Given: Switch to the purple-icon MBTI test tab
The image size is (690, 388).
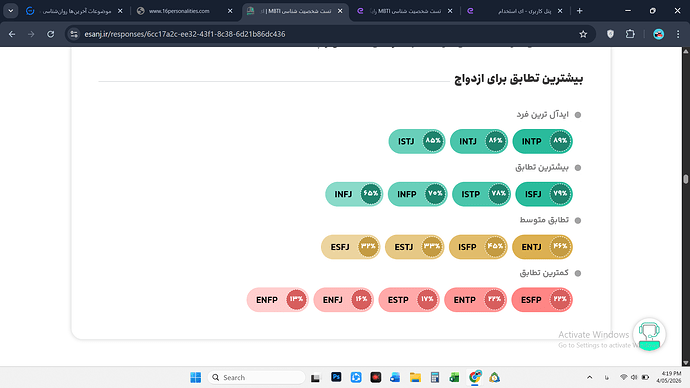Looking at the screenshot, I should 405,11.
